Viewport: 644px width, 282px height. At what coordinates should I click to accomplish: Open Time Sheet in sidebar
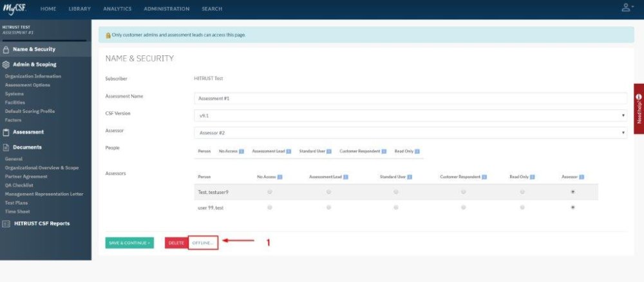coord(17,212)
